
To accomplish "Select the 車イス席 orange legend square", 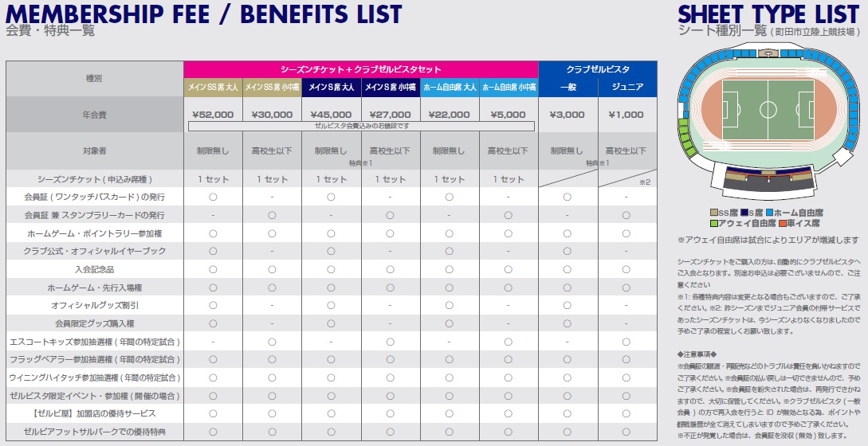I will [782, 223].
